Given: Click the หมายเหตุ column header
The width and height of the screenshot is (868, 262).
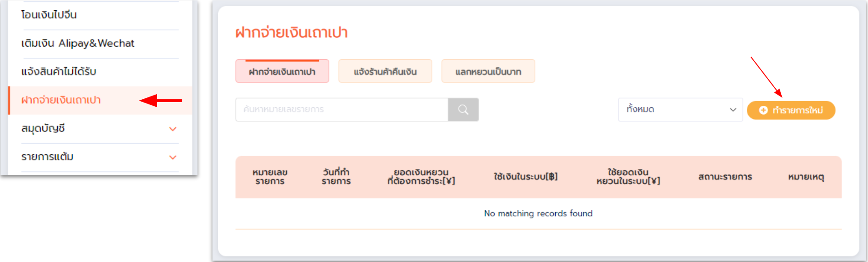Looking at the screenshot, I should click(806, 177).
